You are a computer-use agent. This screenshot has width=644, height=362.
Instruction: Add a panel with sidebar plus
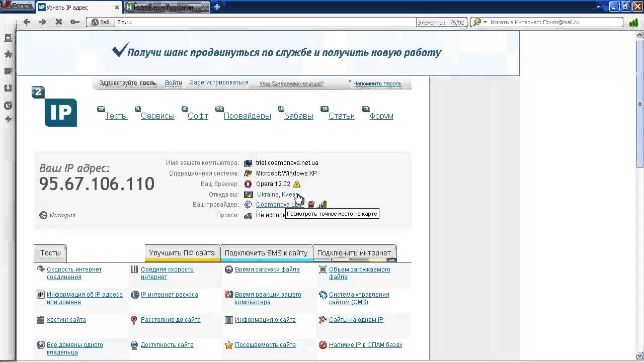[8, 119]
